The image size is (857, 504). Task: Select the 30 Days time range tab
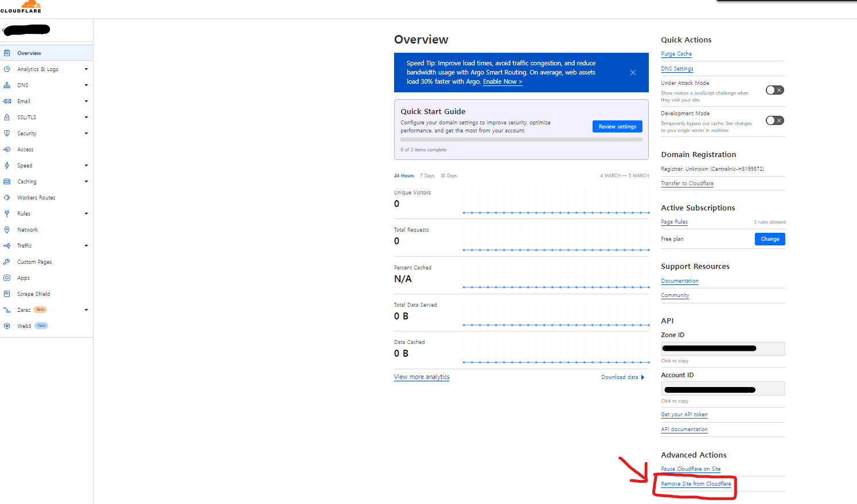(x=449, y=175)
